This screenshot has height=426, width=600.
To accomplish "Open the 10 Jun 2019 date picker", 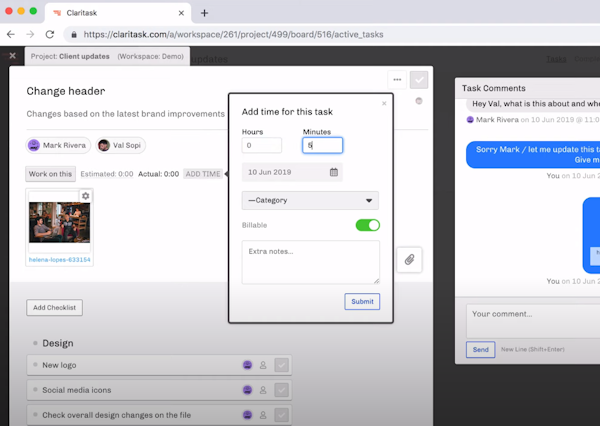I will (x=292, y=172).
